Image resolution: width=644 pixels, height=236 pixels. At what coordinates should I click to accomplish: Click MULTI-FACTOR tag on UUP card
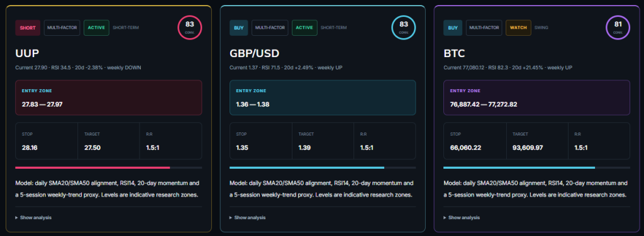pyautogui.click(x=62, y=28)
